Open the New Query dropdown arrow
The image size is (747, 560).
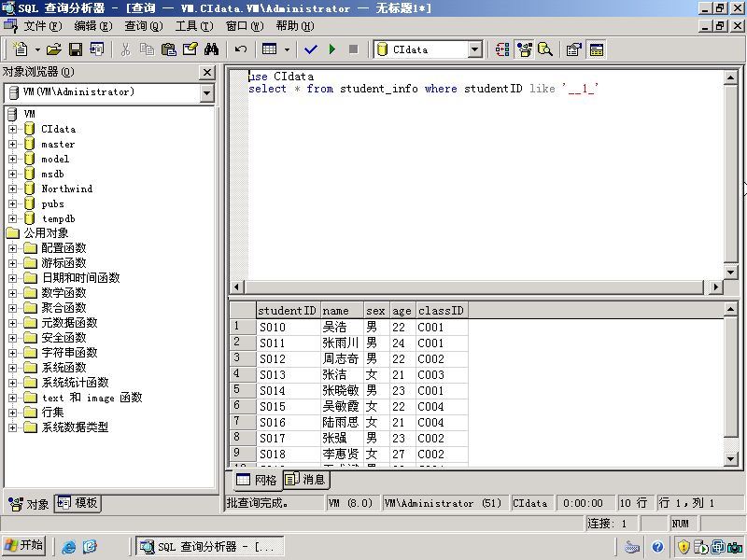click(x=37, y=49)
